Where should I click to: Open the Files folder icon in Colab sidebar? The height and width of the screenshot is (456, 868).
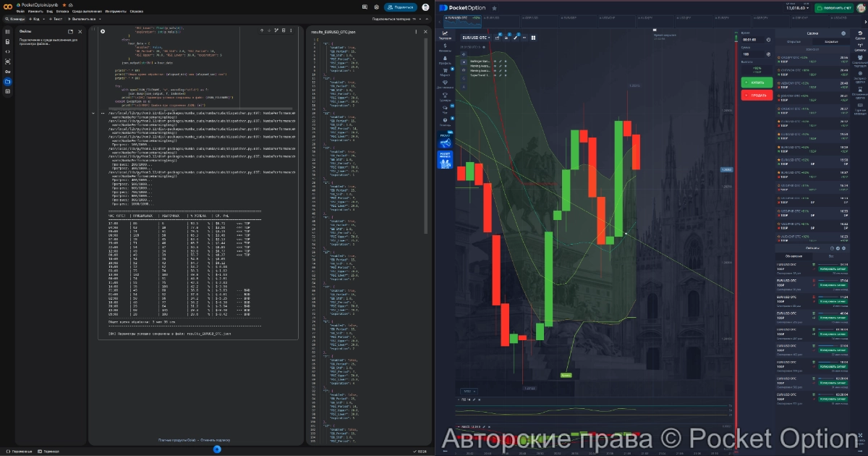tap(8, 82)
